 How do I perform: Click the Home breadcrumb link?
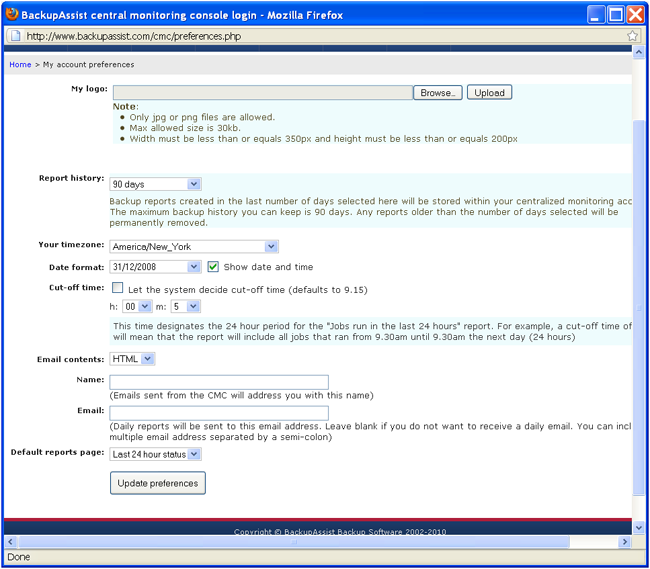(x=20, y=65)
